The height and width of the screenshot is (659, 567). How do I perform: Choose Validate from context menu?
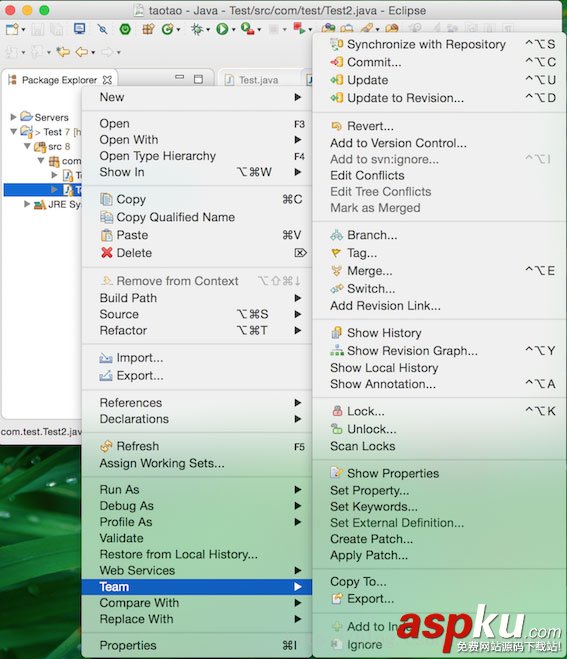tap(197, 538)
